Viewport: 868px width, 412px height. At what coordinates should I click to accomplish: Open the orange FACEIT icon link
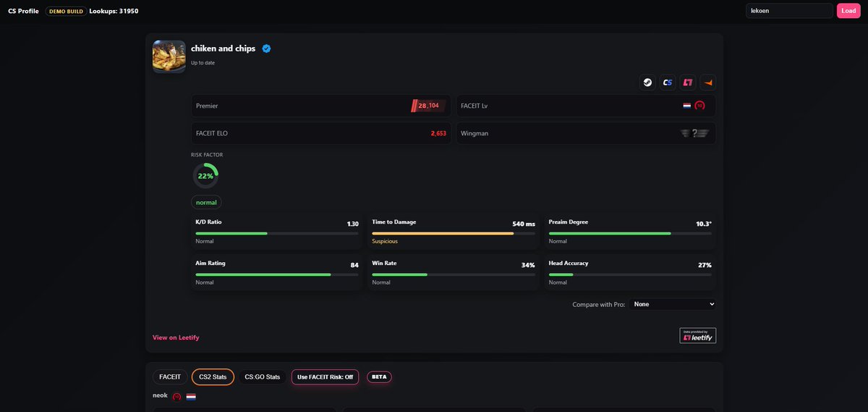[x=708, y=83]
